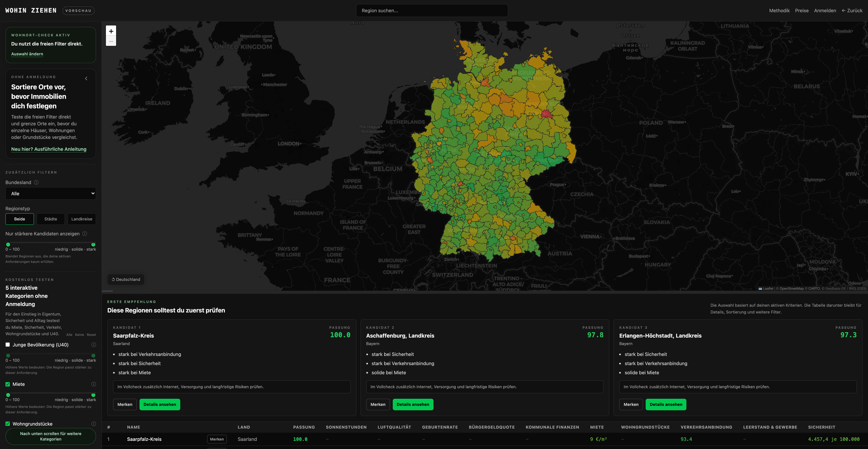Zoom out the map with minus button
This screenshot has height=449, width=868.
point(111,41)
